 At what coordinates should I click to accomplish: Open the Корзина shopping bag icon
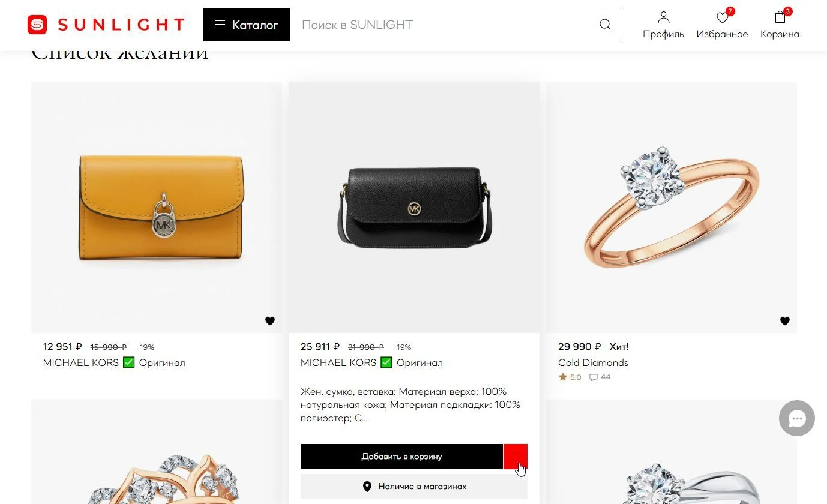tap(780, 17)
